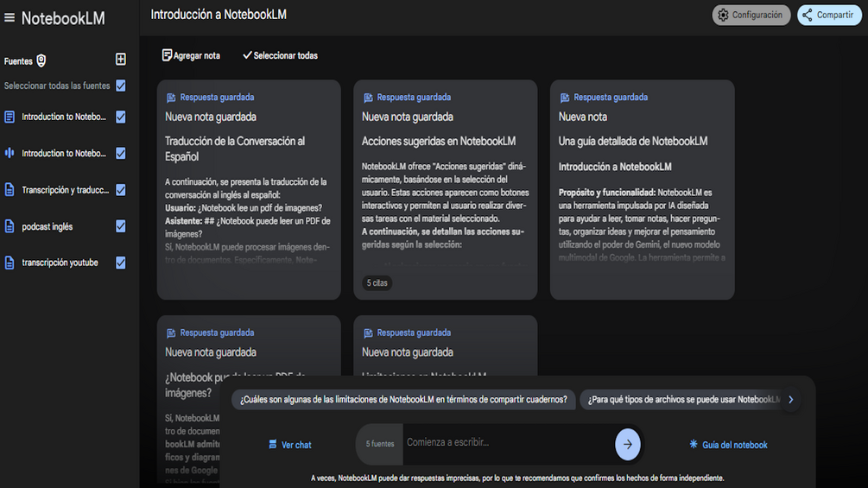
Task: Uncheck the audio Introduction to Notebo... source
Action: [x=121, y=153]
